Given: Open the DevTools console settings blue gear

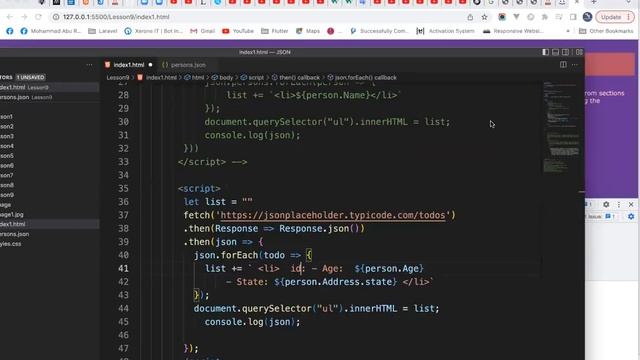Looking at the screenshot, I should pyautogui.click(x=631, y=216).
